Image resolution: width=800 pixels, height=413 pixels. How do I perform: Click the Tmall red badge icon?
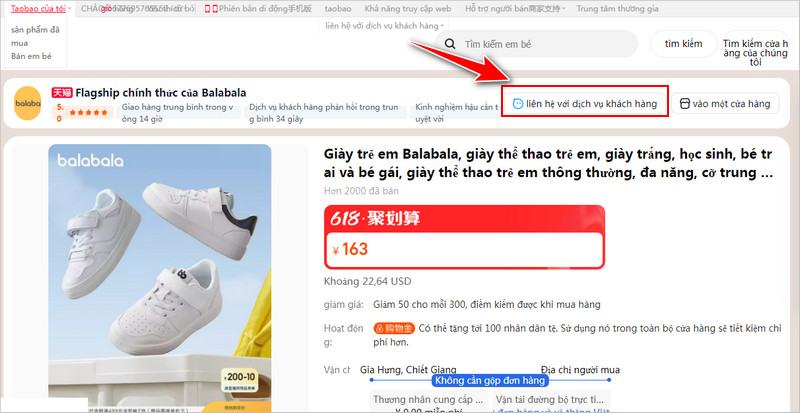pyautogui.click(x=62, y=93)
